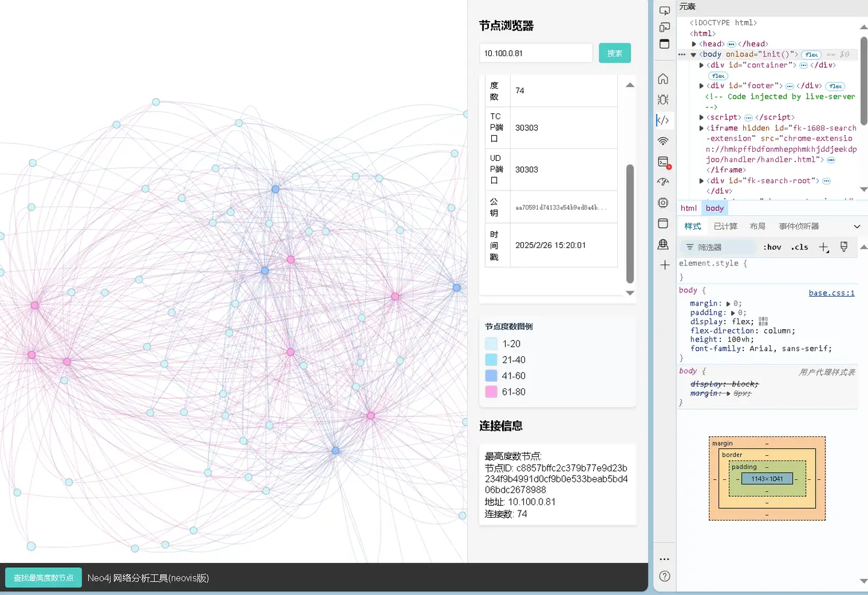
Task: Select the html breadcrumb item
Action: pyautogui.click(x=688, y=208)
